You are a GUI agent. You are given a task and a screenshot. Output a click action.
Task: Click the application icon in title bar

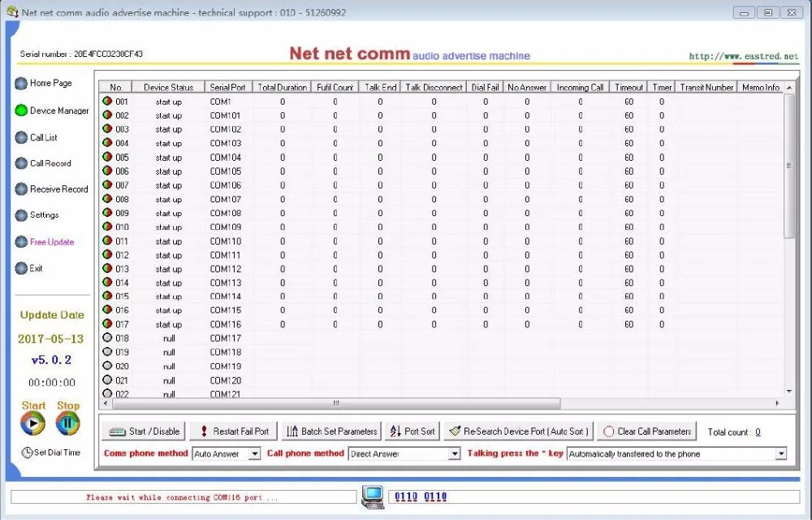[12, 11]
